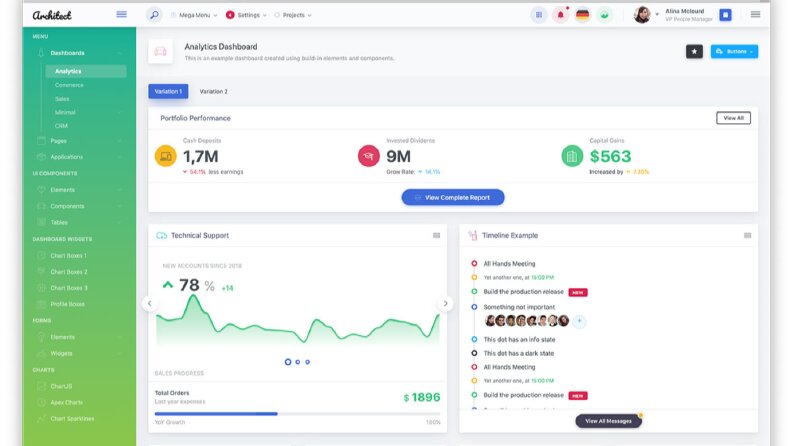The width and height of the screenshot is (793, 446).
Task: Open the blue Buttons dropdown
Action: pos(734,51)
